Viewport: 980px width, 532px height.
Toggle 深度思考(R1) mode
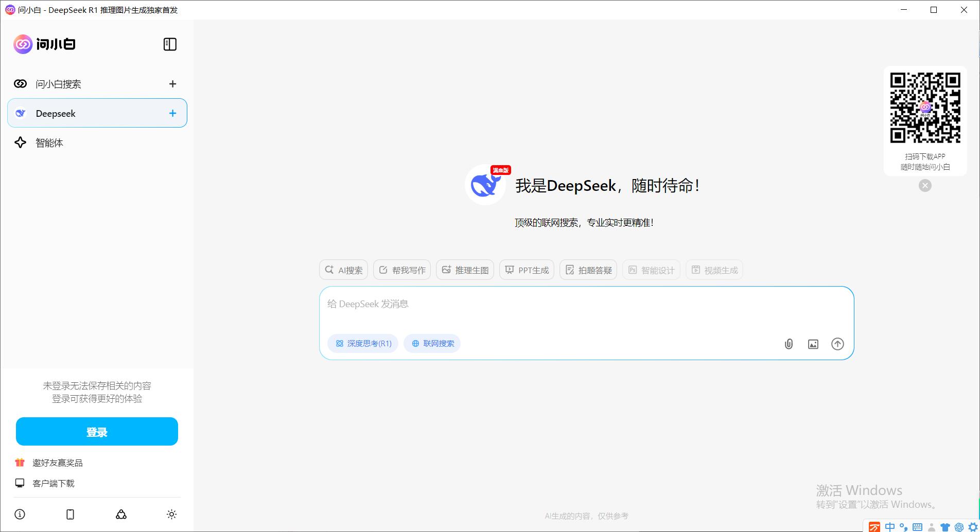click(x=362, y=343)
